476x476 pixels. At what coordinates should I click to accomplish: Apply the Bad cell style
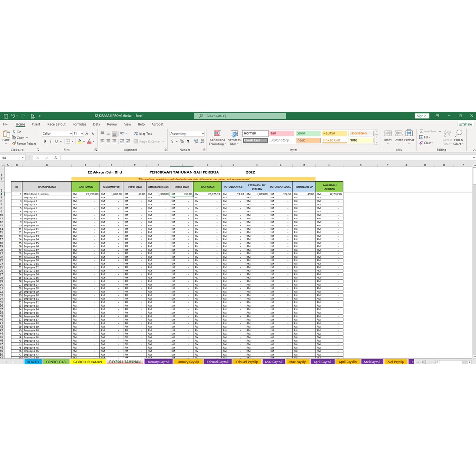tap(282, 133)
